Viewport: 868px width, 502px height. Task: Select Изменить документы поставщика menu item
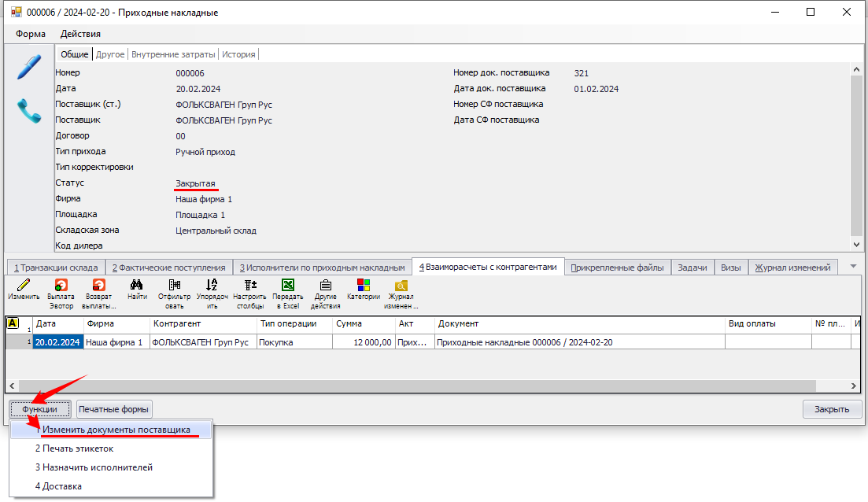click(116, 430)
